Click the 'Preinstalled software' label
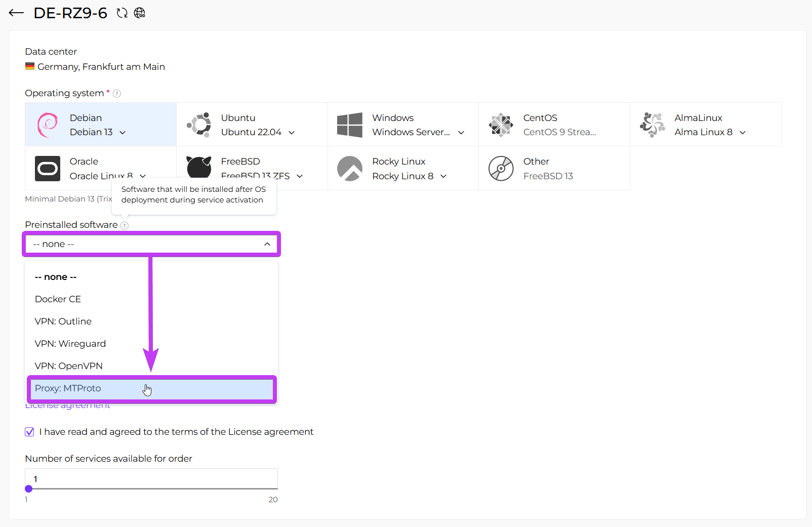The image size is (812, 527). point(71,225)
